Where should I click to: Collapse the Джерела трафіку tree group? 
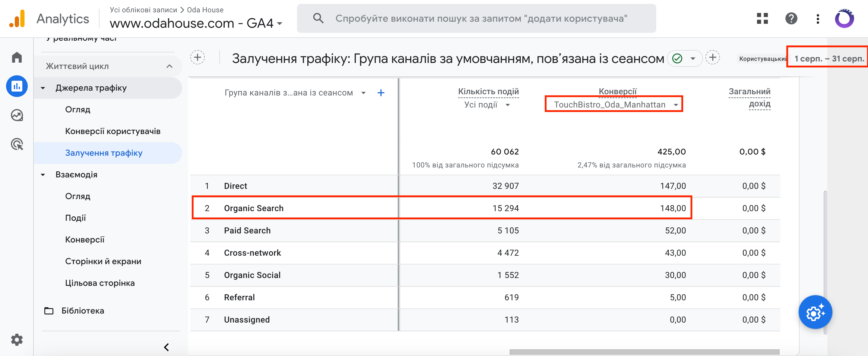pos(43,88)
